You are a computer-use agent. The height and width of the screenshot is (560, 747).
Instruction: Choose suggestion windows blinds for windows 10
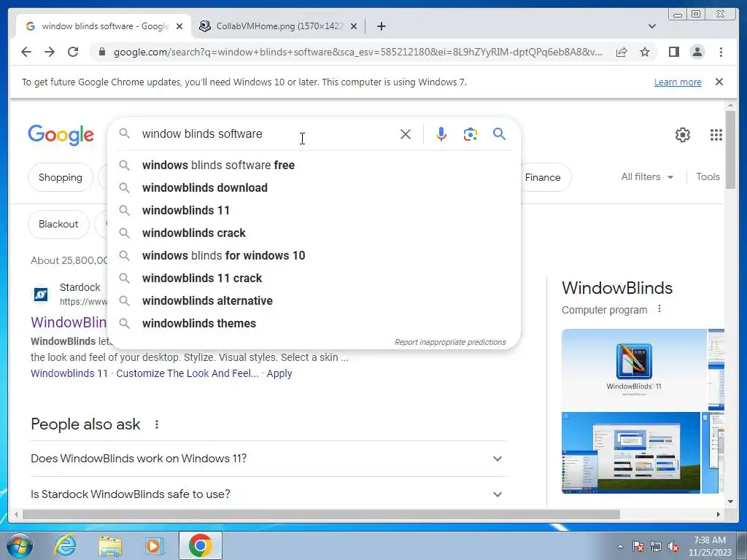tap(314, 256)
